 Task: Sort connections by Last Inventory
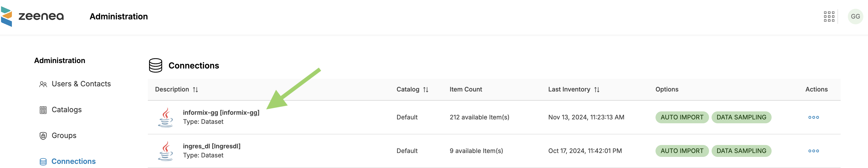(x=597, y=89)
